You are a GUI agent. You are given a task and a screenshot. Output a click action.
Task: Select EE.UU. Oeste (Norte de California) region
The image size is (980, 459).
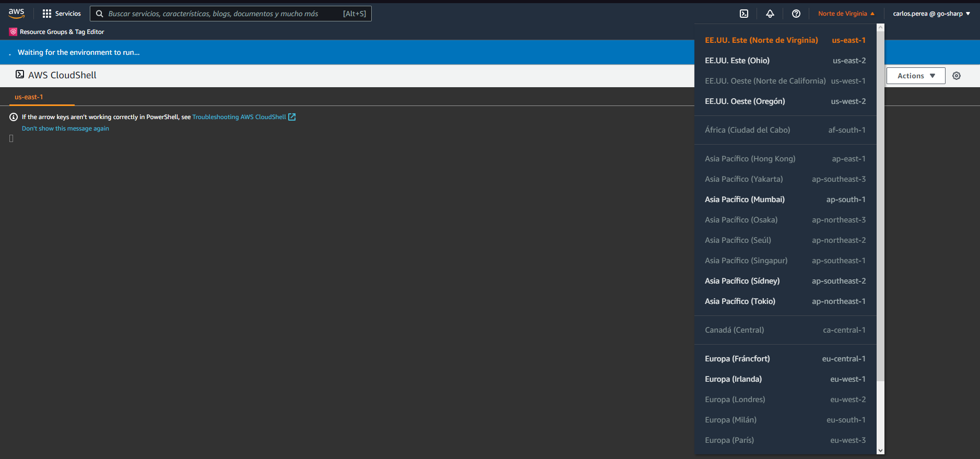click(x=785, y=81)
